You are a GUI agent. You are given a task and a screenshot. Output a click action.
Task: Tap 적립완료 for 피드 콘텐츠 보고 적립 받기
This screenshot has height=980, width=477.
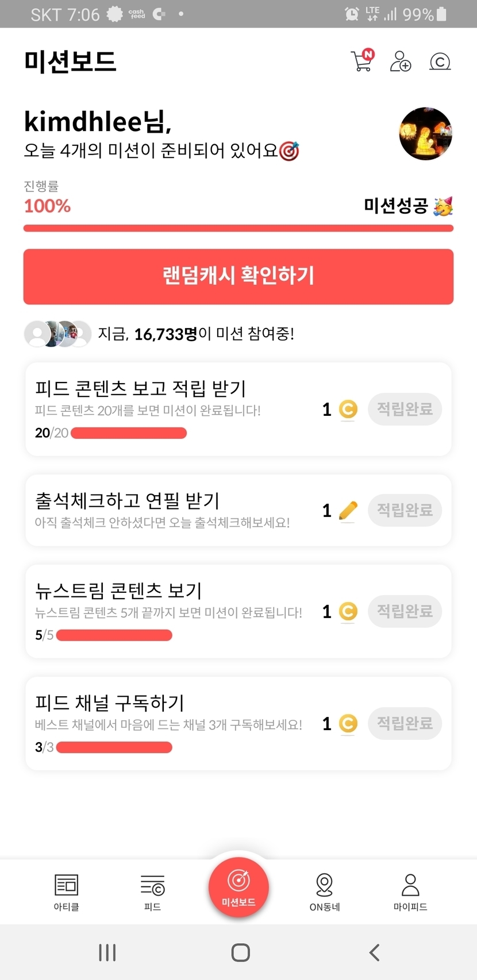[405, 409]
